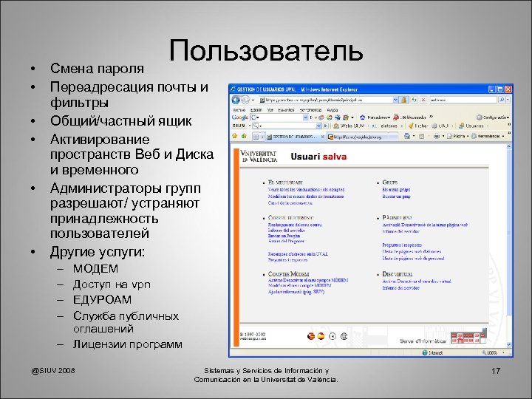This screenshot has height=399, width=532.
Task: Click the browser Back arrow button
Action: [236, 100]
